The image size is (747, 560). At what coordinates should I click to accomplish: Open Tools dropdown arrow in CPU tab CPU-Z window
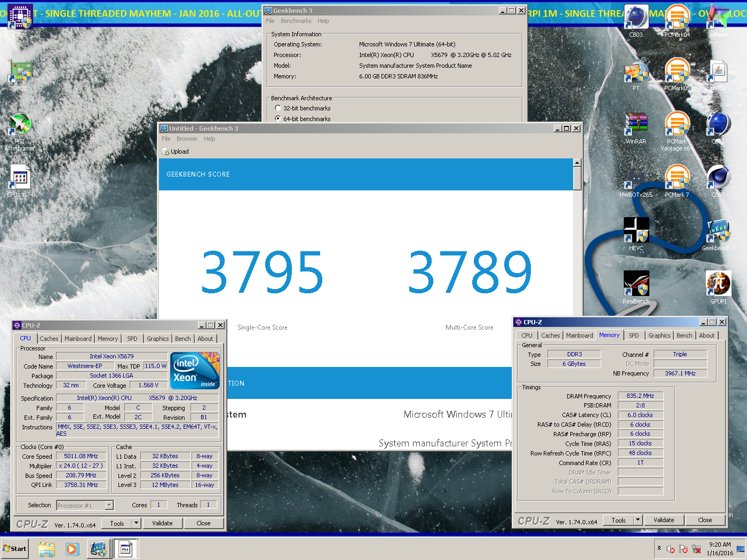(136, 523)
